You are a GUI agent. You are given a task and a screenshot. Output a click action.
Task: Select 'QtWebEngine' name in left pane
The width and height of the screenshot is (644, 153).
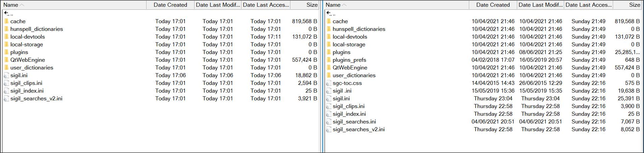point(28,60)
